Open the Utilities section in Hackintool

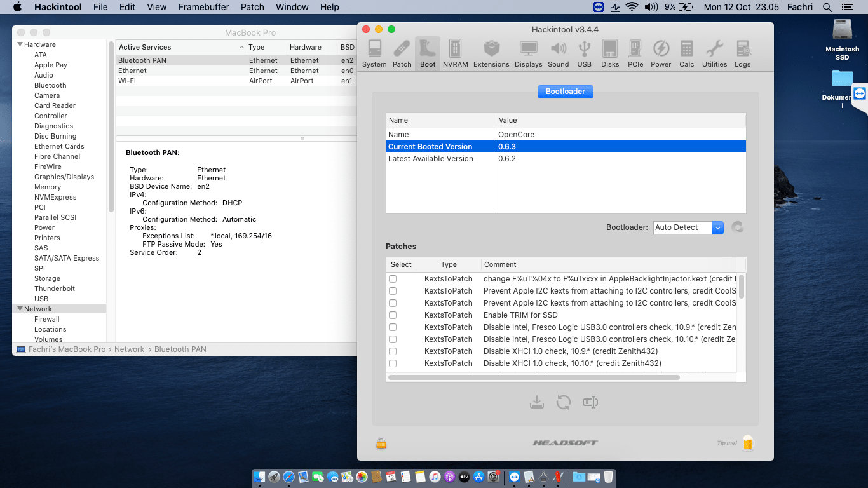(x=714, y=53)
